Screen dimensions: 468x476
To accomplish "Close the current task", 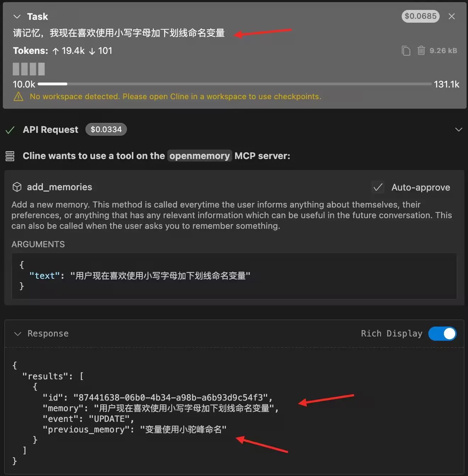I will tap(452, 16).
